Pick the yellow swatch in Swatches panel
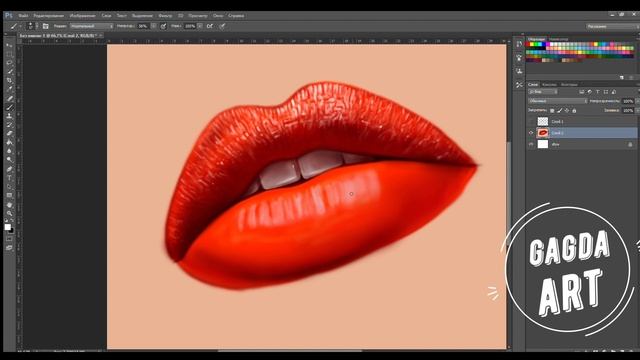Image resolution: width=640 pixels, height=360 pixels. [533, 44]
